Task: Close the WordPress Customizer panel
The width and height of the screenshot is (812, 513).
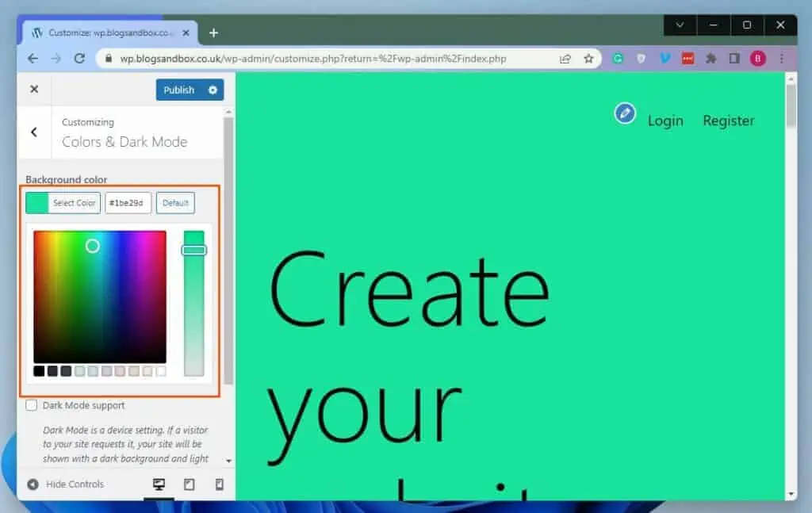Action: point(34,89)
